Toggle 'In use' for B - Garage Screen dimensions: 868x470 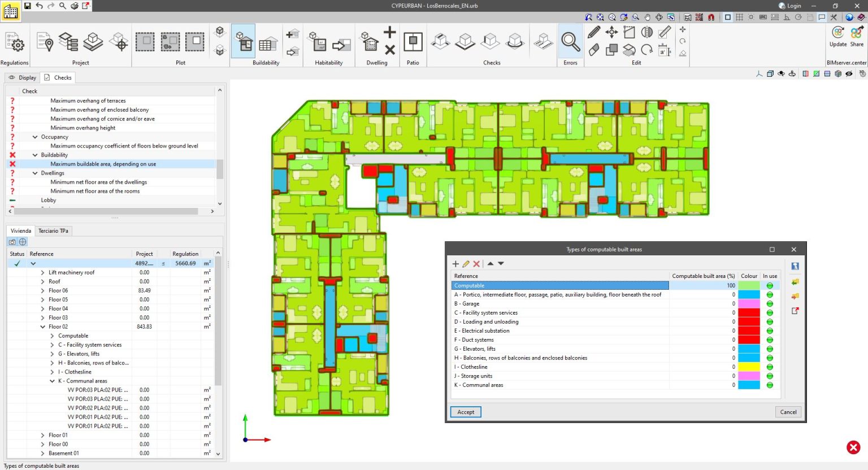(769, 303)
